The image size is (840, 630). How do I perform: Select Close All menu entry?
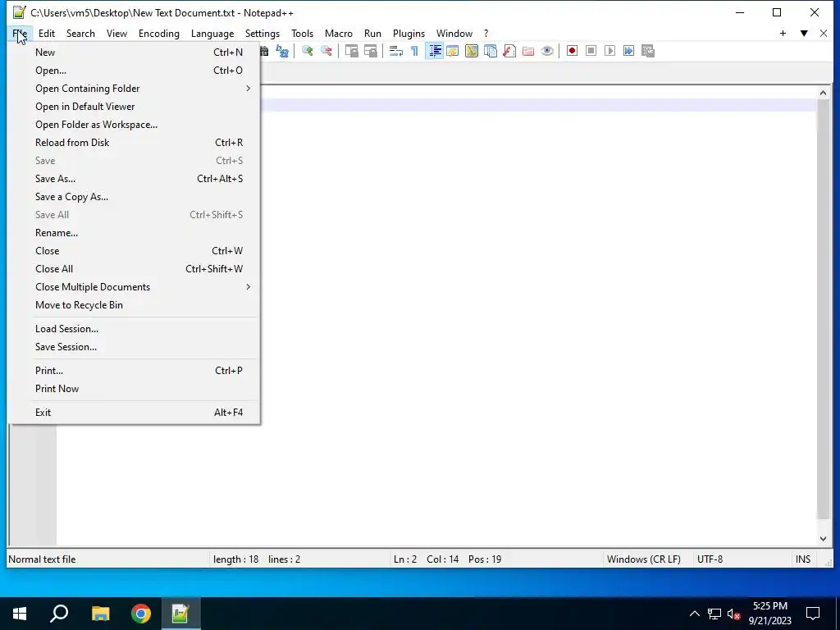[134, 269]
